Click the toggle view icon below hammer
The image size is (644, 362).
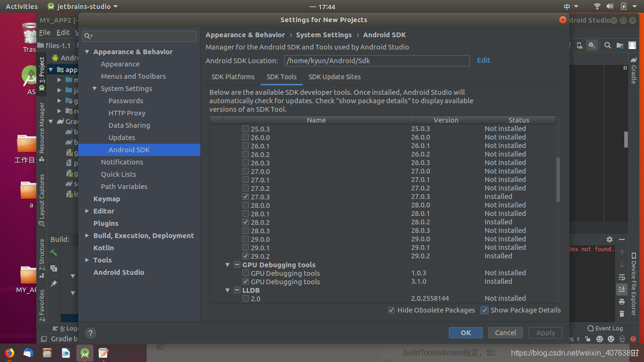click(54, 268)
